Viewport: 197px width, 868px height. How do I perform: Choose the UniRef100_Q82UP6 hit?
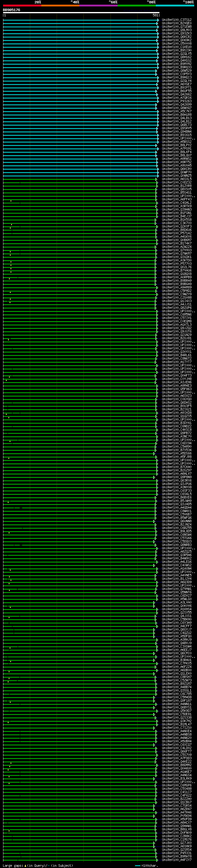[177, 308]
